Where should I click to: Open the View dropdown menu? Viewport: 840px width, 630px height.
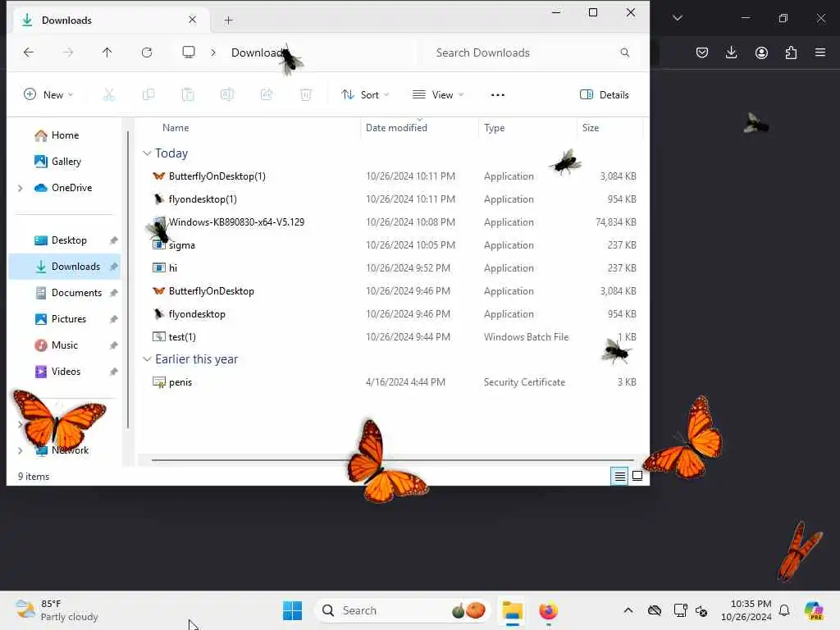(438, 95)
